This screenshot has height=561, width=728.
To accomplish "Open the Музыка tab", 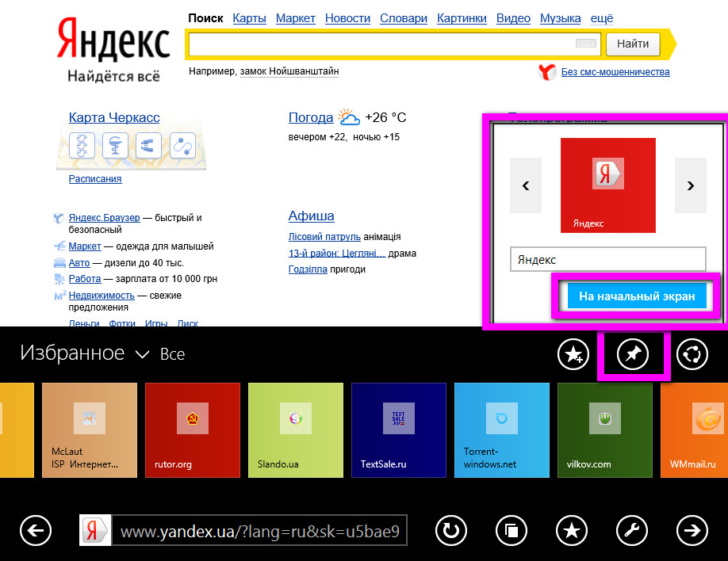I will point(561,18).
